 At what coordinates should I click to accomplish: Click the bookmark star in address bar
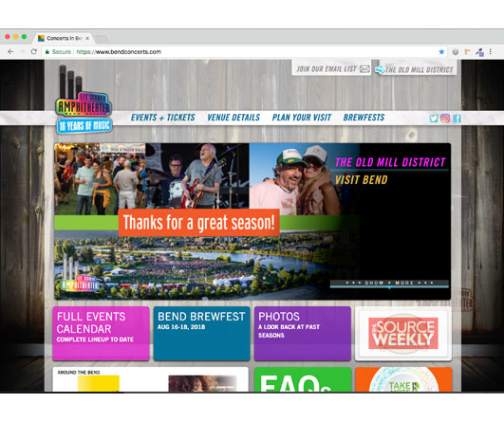(x=441, y=52)
